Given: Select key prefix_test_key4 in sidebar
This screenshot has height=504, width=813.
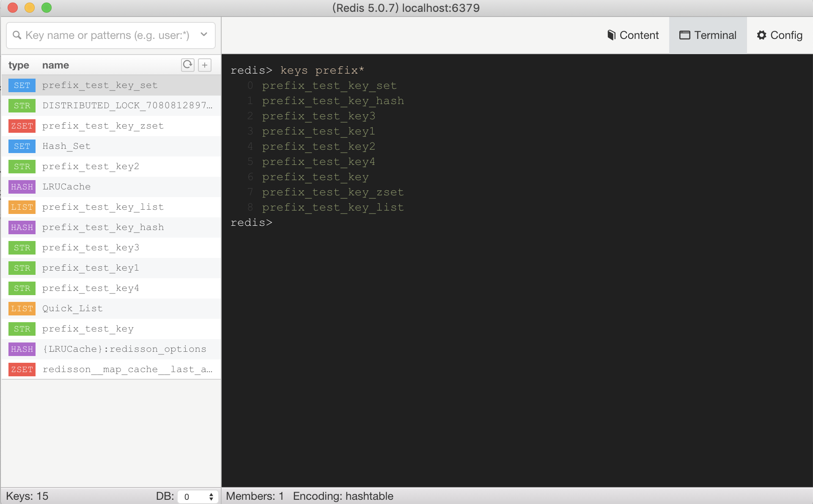Looking at the screenshot, I should [111, 288].
